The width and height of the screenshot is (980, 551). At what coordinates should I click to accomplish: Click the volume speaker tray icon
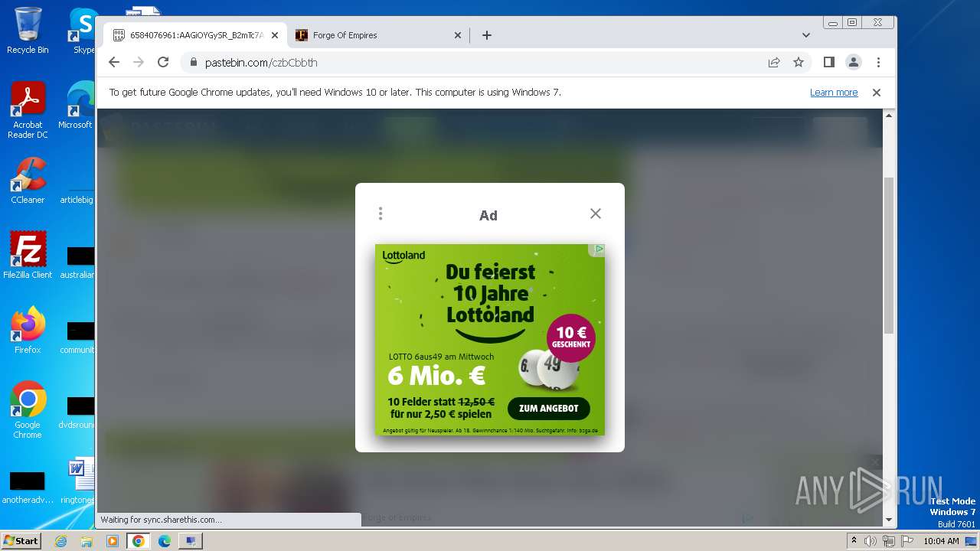pyautogui.click(x=871, y=541)
